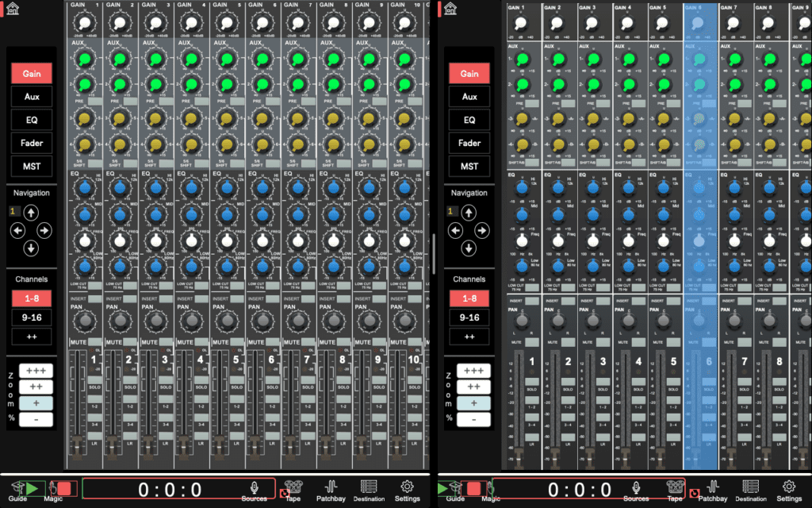
Task: Click red loop icon beside Tape, left view
Action: click(283, 493)
